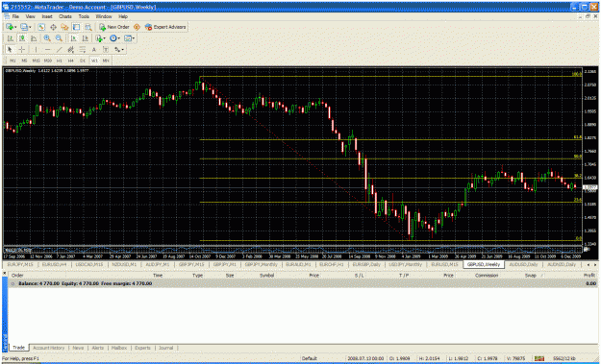Open the Indicators list dropdown
Screen dimensions: 601x364
[100, 38]
